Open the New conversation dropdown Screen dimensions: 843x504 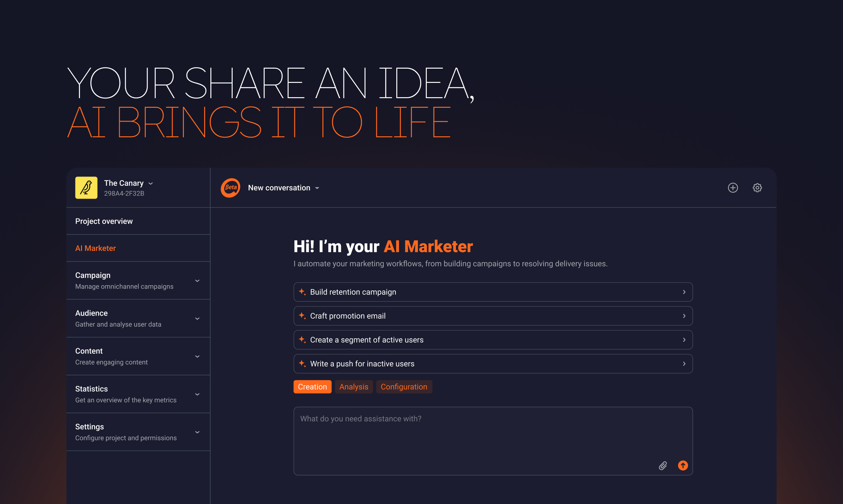317,188
